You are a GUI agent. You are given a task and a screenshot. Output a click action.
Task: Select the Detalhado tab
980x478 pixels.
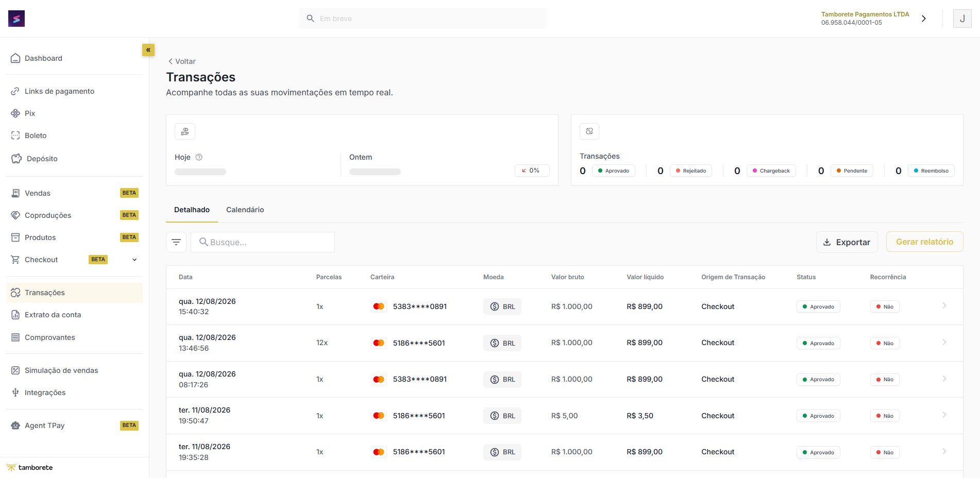[x=192, y=210]
